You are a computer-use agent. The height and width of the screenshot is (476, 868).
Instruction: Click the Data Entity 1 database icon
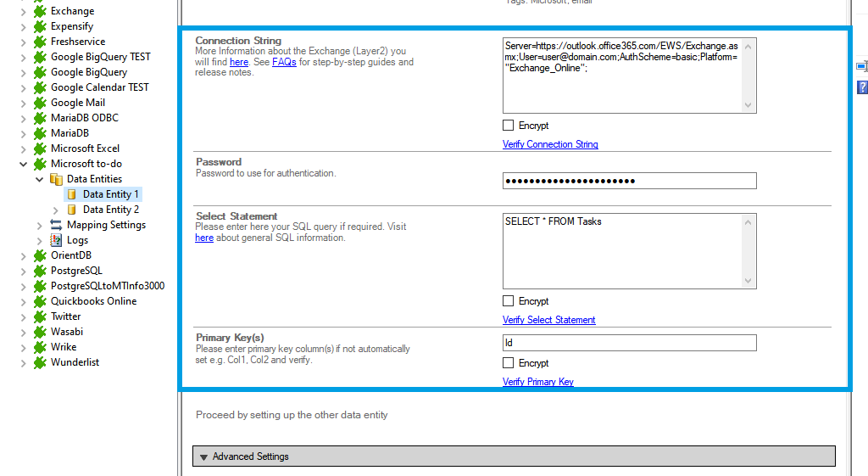(71, 194)
